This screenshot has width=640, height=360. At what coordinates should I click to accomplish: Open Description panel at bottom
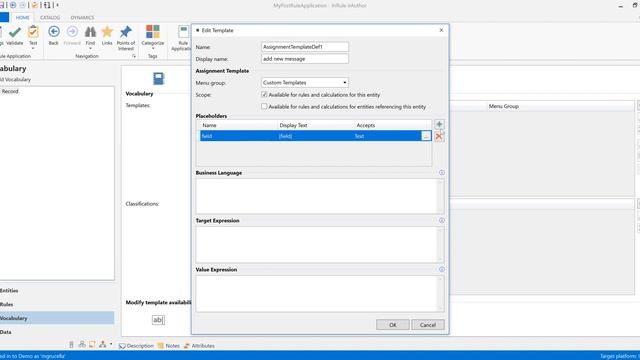[x=136, y=346]
